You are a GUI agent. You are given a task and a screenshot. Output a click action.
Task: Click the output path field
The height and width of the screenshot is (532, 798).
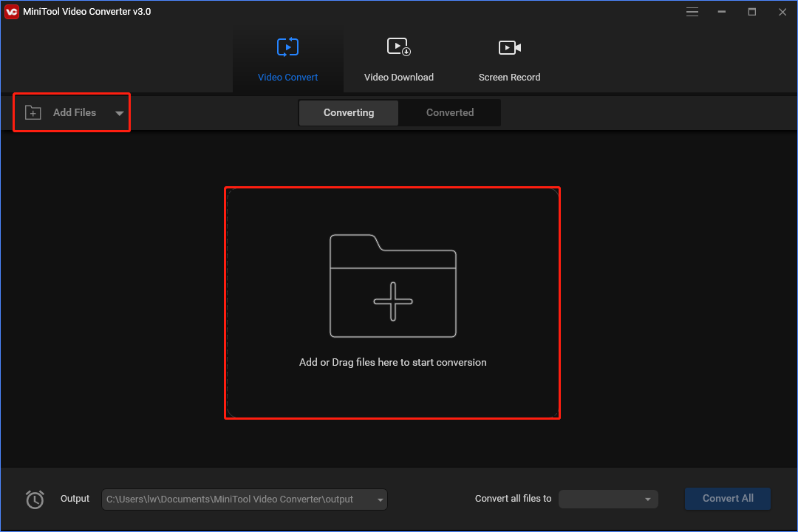tap(245, 499)
